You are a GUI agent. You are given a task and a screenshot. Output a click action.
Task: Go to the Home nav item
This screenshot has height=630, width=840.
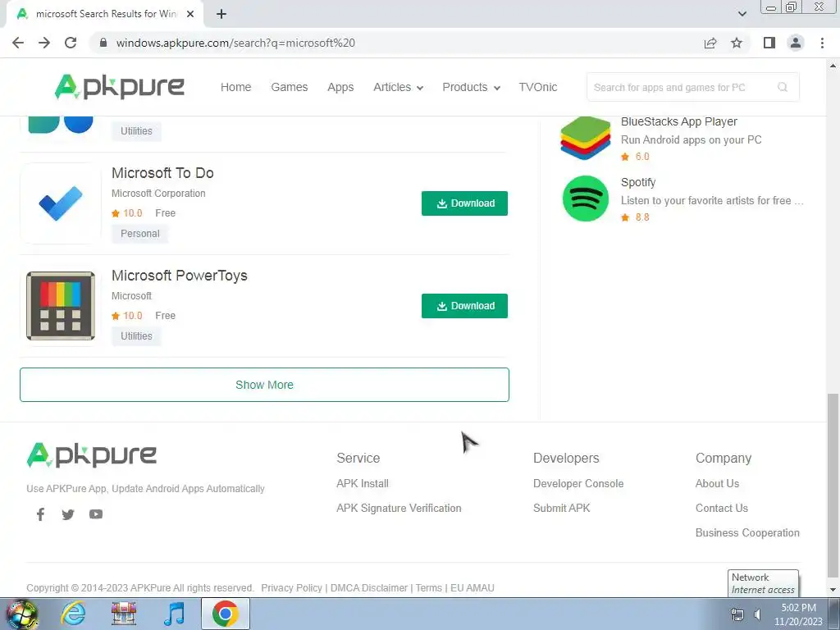[235, 87]
